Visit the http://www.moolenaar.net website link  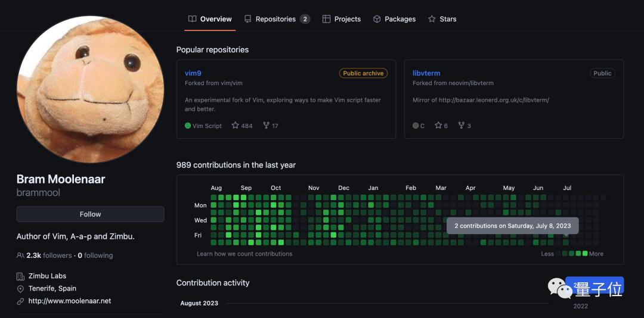pyautogui.click(x=70, y=301)
